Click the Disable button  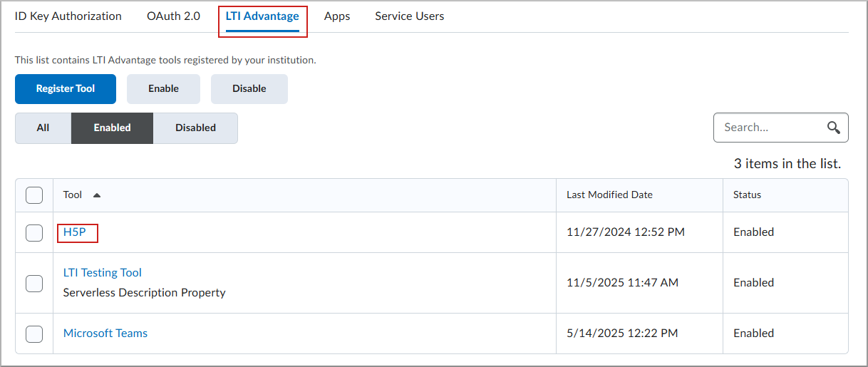click(x=249, y=89)
